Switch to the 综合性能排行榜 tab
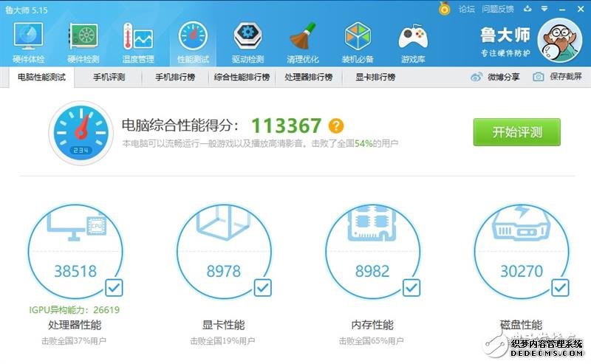 (242, 78)
